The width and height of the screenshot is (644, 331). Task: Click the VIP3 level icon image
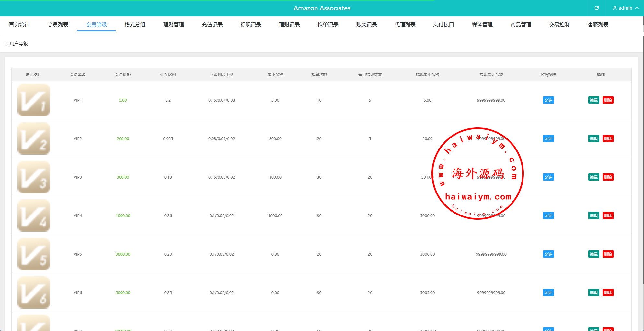click(34, 177)
